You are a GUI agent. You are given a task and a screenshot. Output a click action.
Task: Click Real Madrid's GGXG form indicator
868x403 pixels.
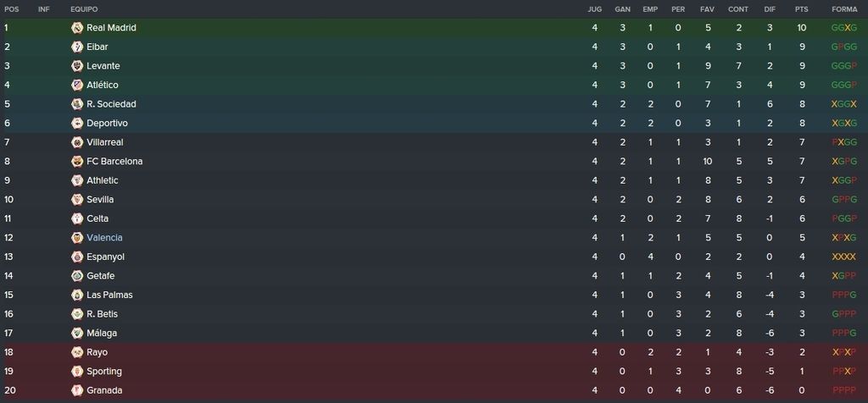844,28
